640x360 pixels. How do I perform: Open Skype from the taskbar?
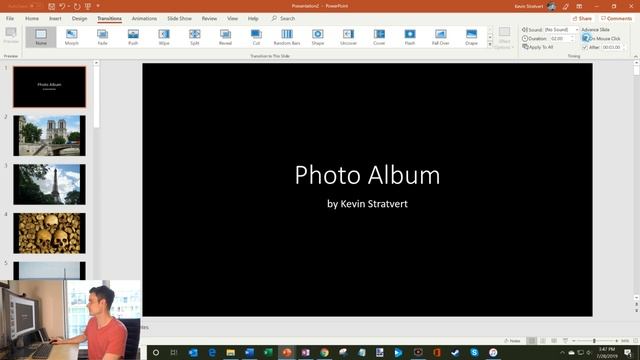pos(474,352)
